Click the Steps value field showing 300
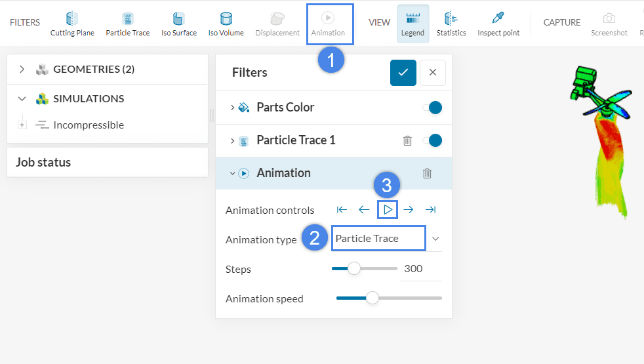The image size is (644, 364). pos(420,269)
